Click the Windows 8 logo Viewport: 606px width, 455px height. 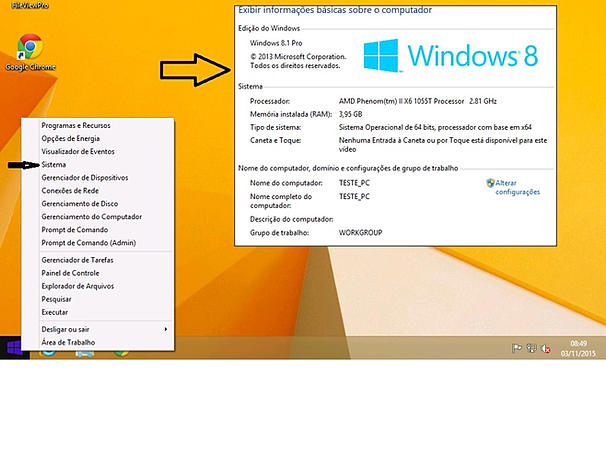[450, 55]
